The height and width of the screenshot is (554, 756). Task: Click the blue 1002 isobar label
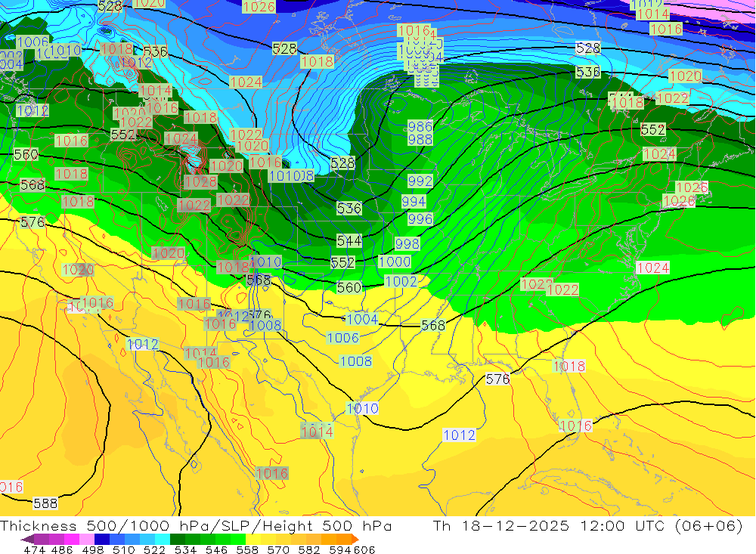401,281
